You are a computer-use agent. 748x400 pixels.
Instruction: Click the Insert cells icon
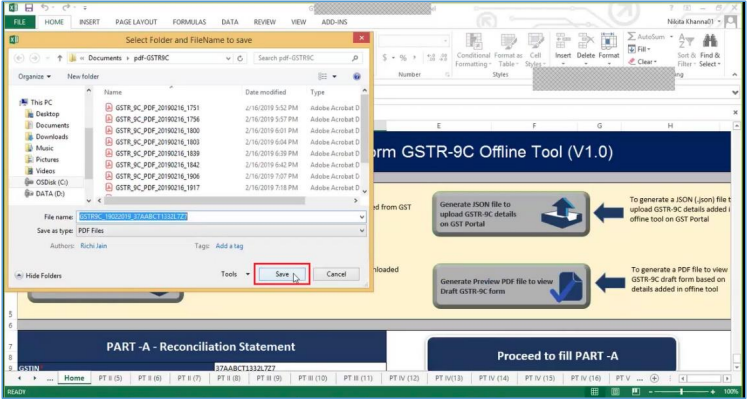pos(563,41)
